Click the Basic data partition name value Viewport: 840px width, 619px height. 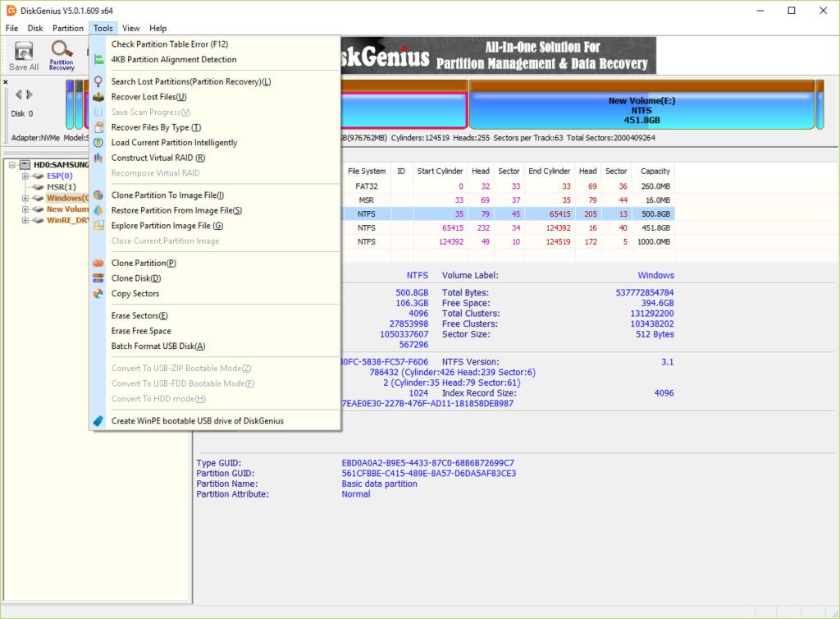(x=379, y=484)
